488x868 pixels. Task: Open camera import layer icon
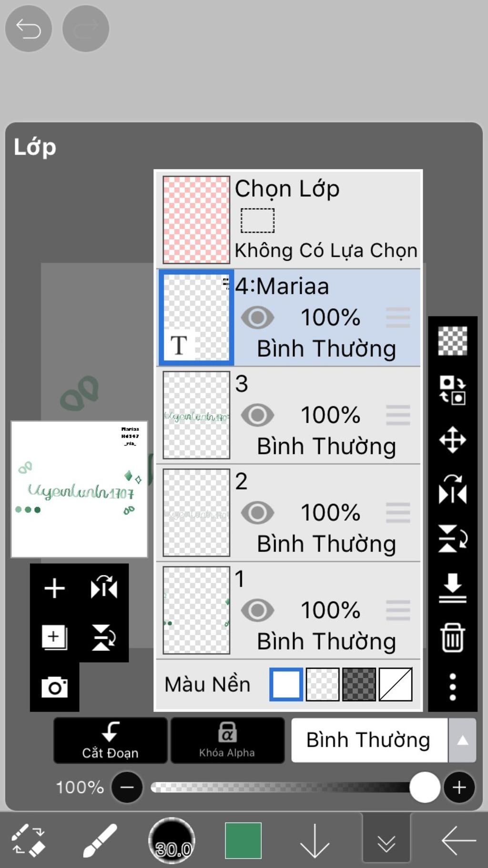[x=54, y=687]
